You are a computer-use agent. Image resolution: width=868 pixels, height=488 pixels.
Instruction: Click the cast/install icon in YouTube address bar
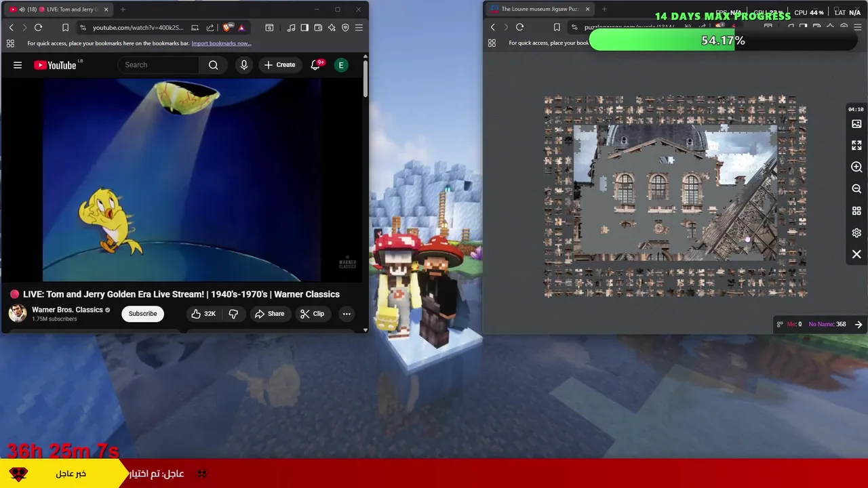click(x=195, y=28)
